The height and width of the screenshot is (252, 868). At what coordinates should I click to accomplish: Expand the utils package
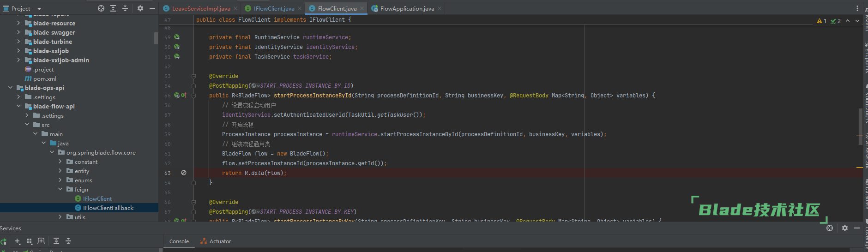click(x=60, y=217)
